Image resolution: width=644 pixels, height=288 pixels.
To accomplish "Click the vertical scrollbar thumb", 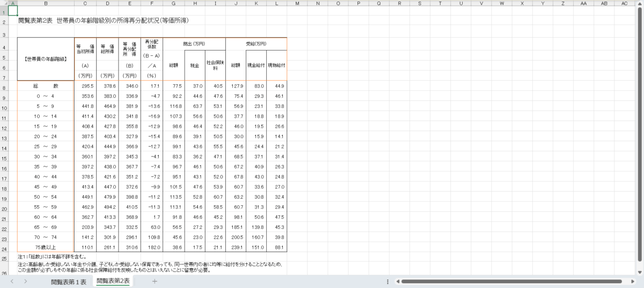I will 640,134.
